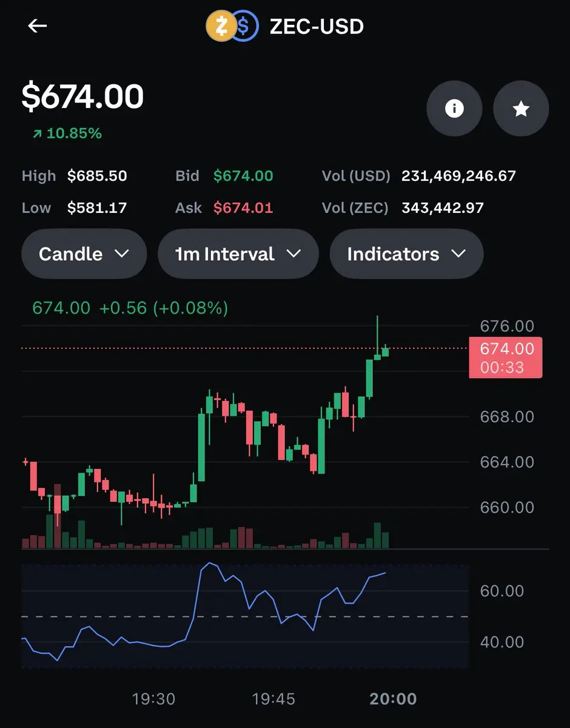Image resolution: width=570 pixels, height=728 pixels.
Task: Tap the Vol (USD) 231,469,246.67 value
Action: pyautogui.click(x=458, y=176)
